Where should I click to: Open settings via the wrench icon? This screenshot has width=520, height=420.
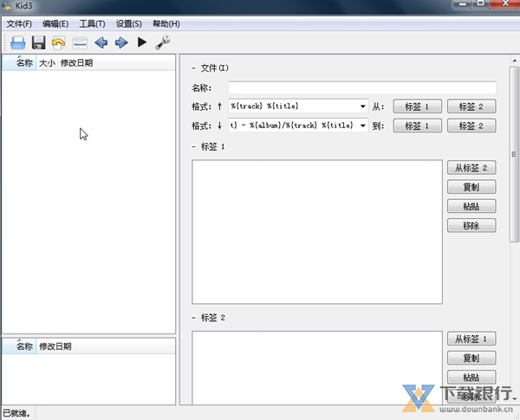pyautogui.click(x=163, y=42)
